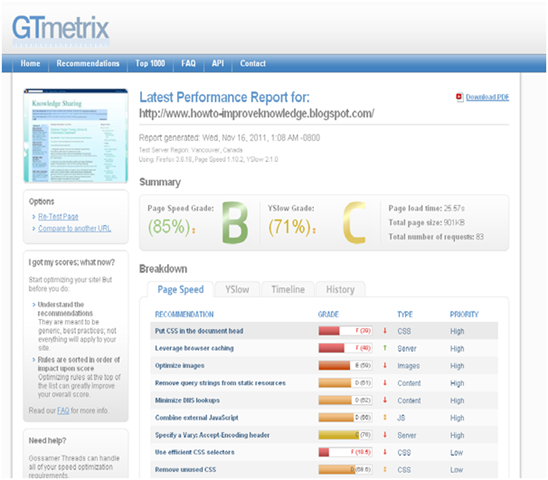Switch to the Page Speed tab

[x=180, y=289]
